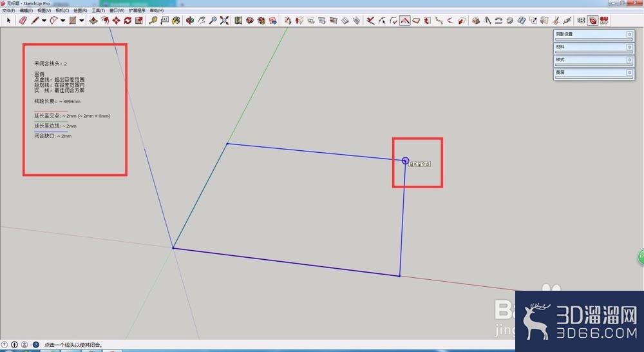Click the 3D Warehouse icon
The width and height of the screenshot is (644, 352).
250,21
